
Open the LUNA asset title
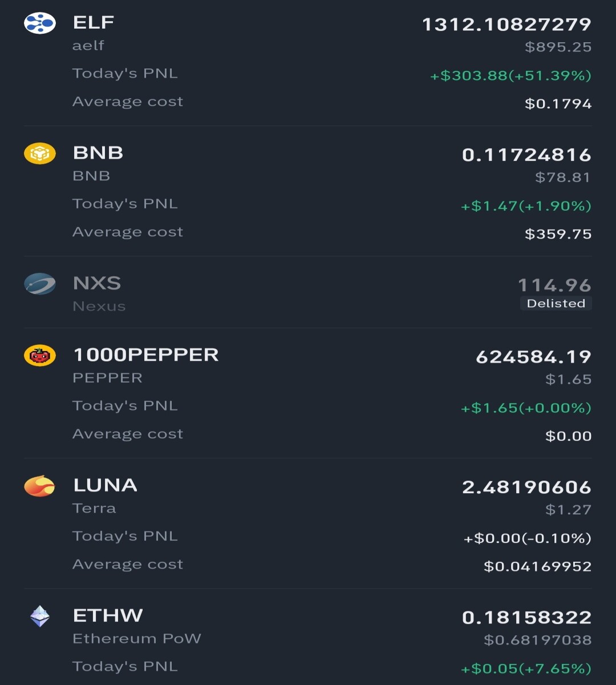(105, 485)
